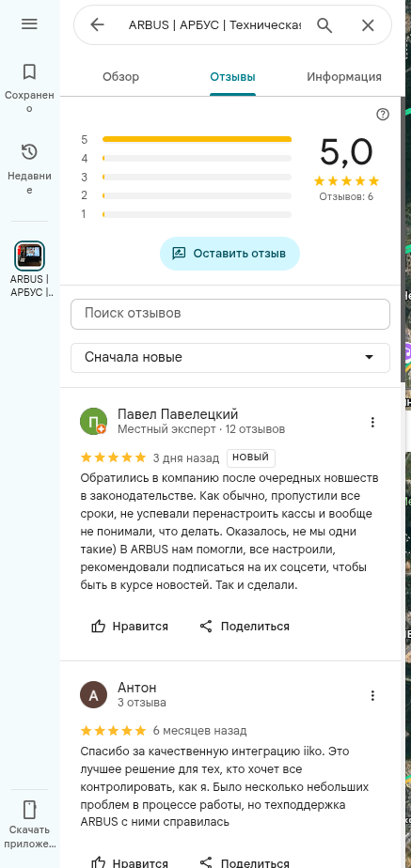Click the Павел Павелецкий reviewer name
This screenshot has height=868, width=411.
(178, 414)
